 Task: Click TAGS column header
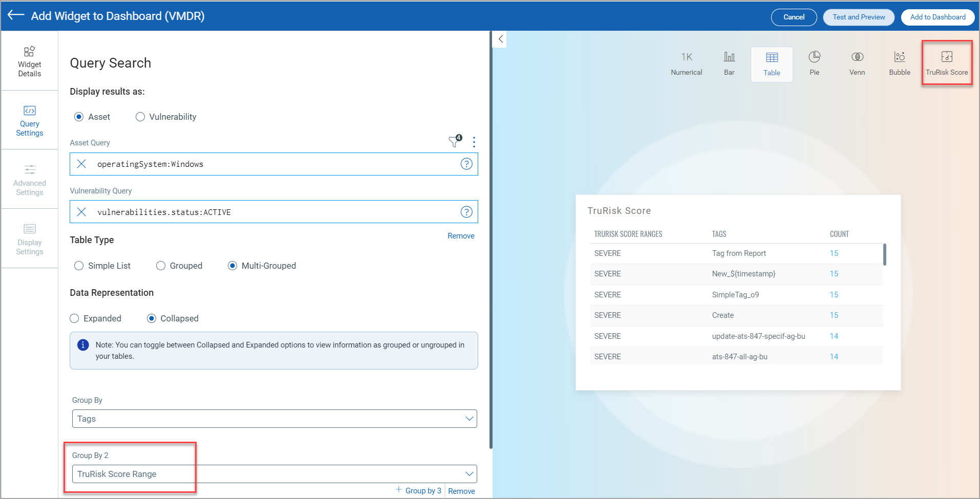[719, 234]
